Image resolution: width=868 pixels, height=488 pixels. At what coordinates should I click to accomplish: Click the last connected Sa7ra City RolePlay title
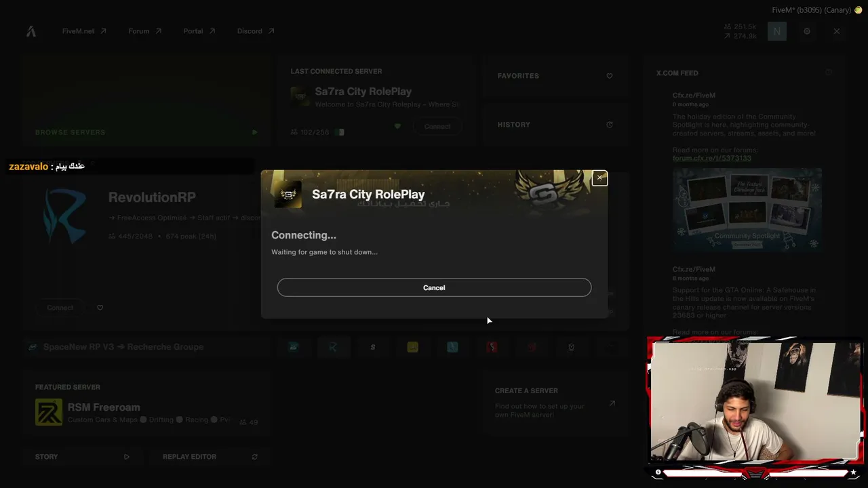point(363,91)
